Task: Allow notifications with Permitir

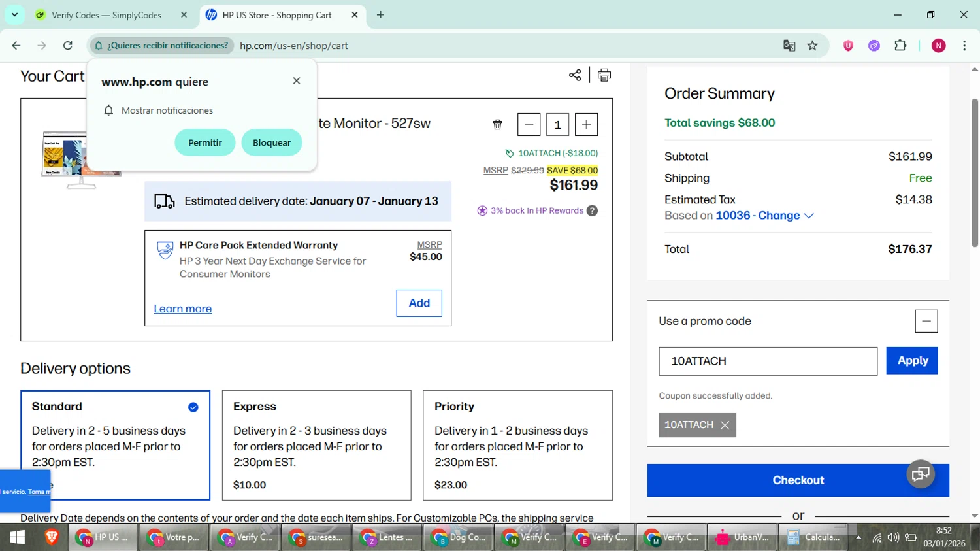Action: click(x=205, y=142)
